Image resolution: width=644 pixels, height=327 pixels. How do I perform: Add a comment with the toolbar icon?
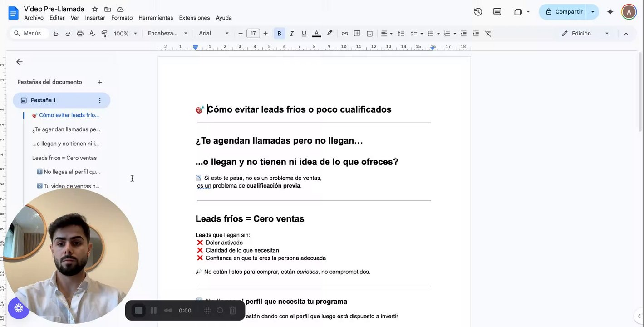click(357, 34)
